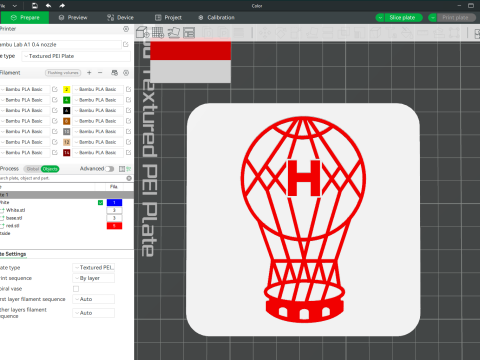Image resolution: width=480 pixels, height=360 pixels.
Task: Switch to the Device tab
Action: click(120, 17)
